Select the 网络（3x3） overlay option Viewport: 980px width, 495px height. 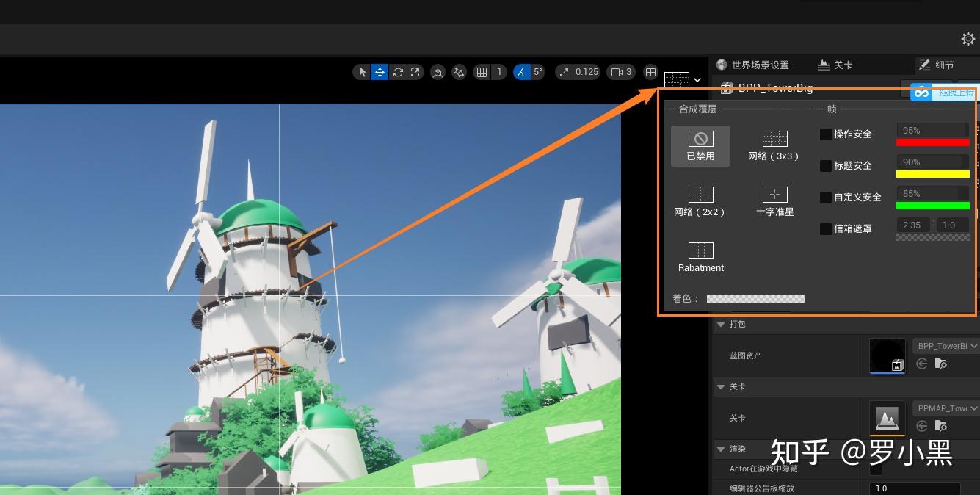774,145
